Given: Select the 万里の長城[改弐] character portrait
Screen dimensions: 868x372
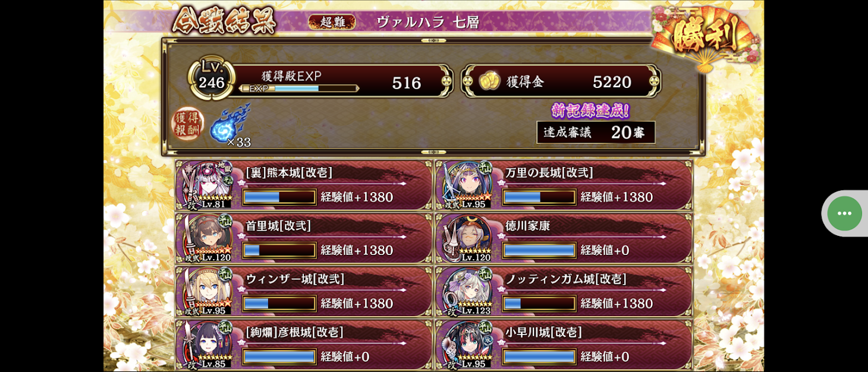Looking at the screenshot, I should [x=468, y=185].
